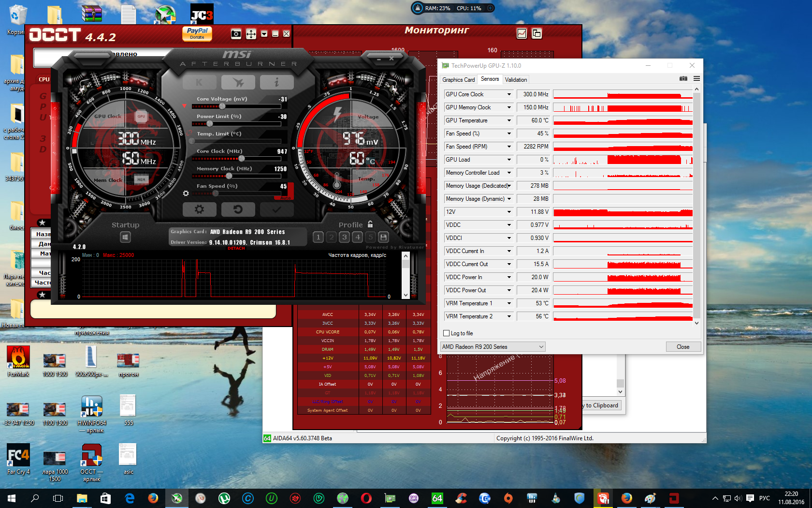The image size is (812, 508).
Task: Take screenshot with OCCT camera icon
Action: [236, 34]
